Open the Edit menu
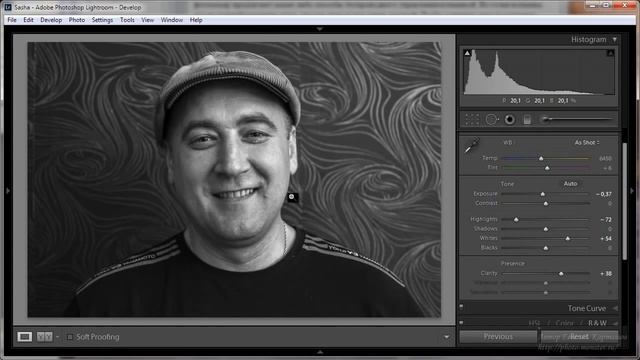Screen dimensions: 640x360 point(28,20)
